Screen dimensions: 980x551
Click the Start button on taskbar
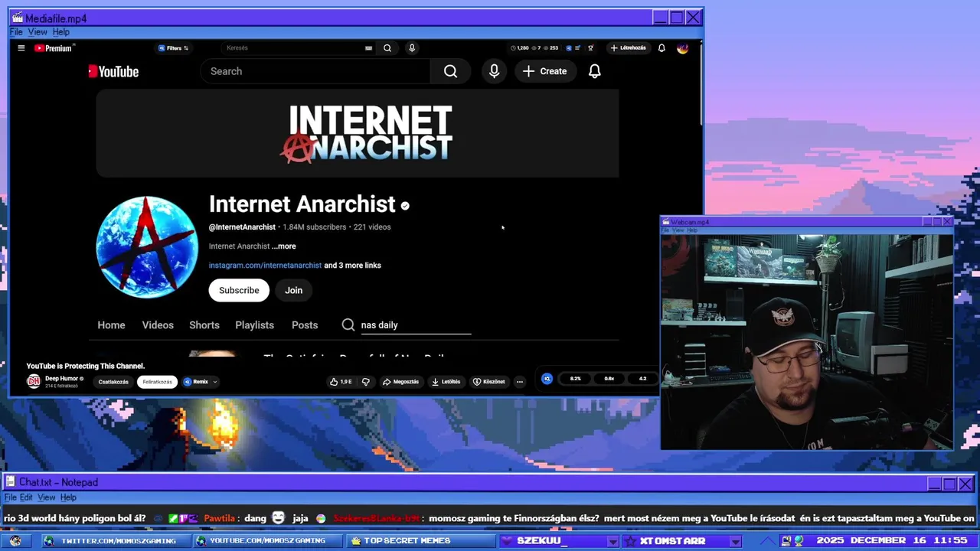pyautogui.click(x=15, y=540)
